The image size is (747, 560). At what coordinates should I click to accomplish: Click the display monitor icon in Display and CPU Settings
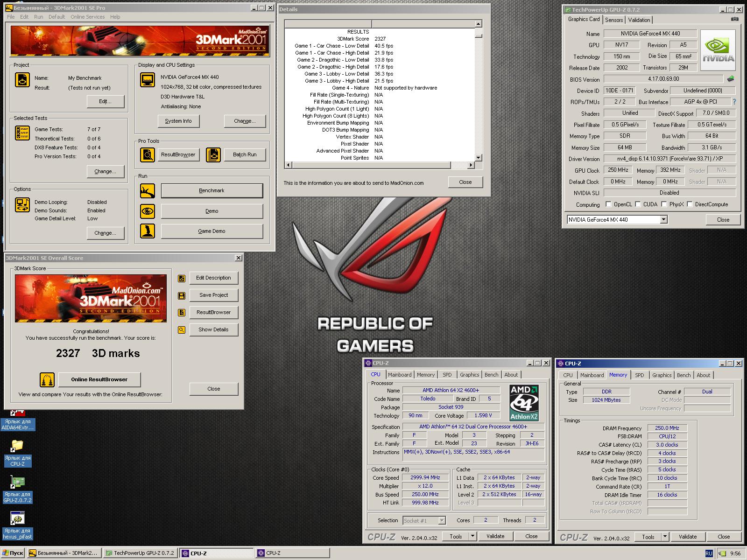tap(148, 80)
